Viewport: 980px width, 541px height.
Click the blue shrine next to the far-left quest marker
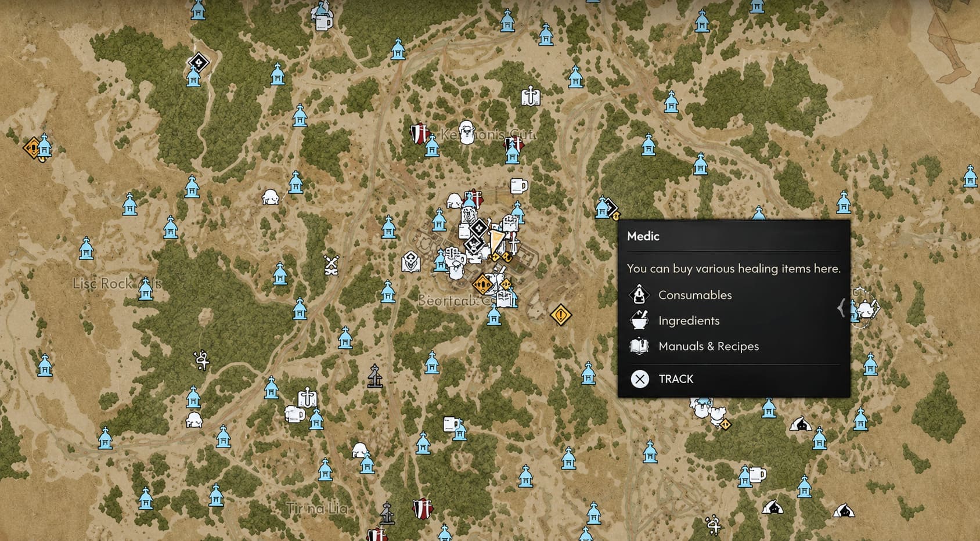point(44,145)
